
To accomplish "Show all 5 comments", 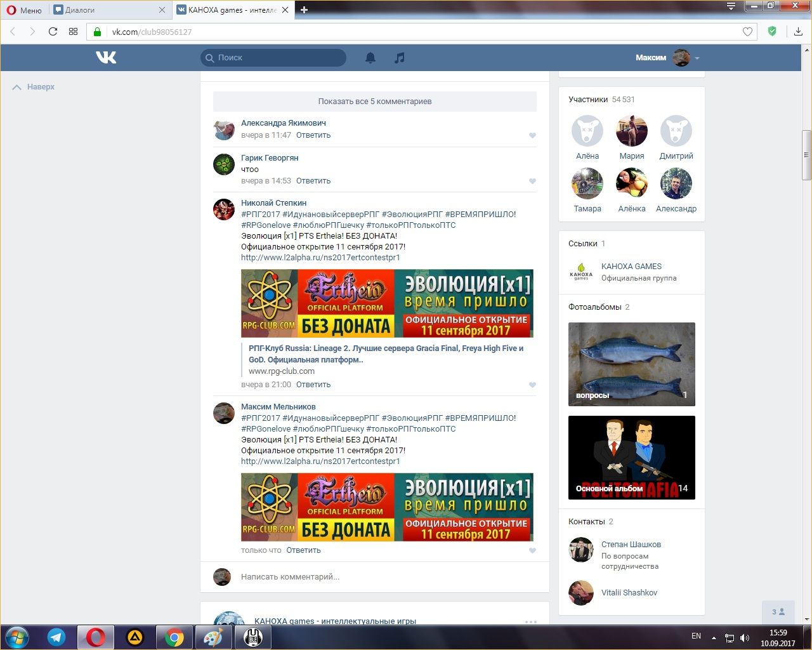I will [x=375, y=102].
